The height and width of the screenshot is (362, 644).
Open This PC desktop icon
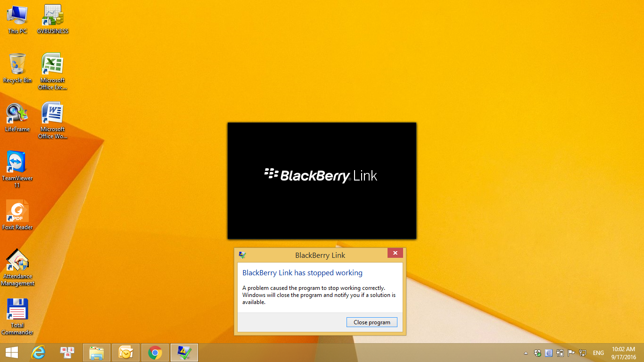17,19
